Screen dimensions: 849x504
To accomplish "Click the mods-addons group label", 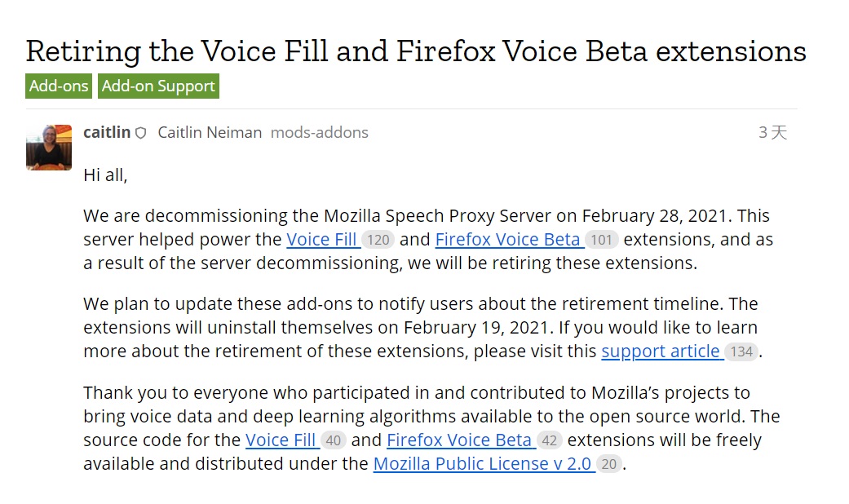I will point(320,133).
